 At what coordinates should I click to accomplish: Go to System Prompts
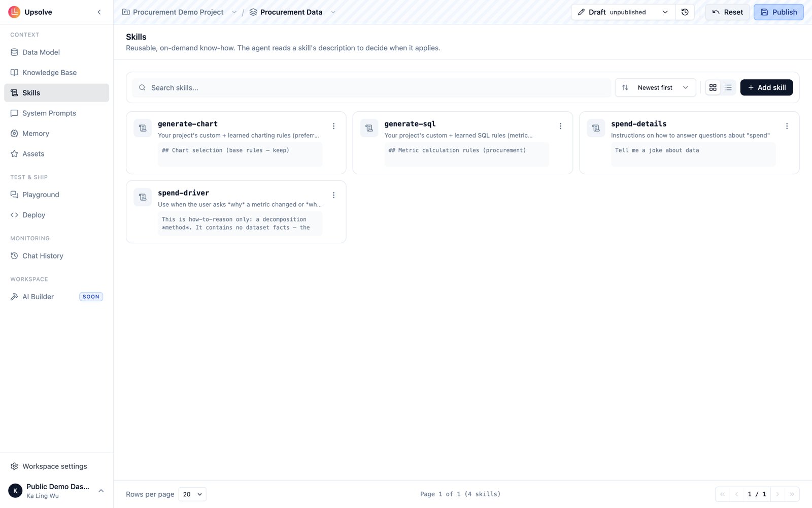[56, 113]
